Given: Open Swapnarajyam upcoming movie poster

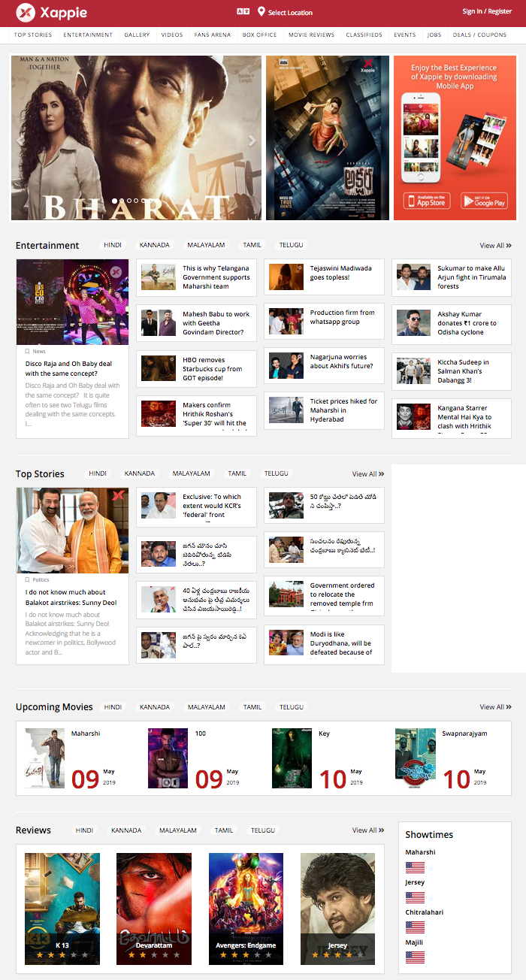Looking at the screenshot, I should [x=416, y=758].
